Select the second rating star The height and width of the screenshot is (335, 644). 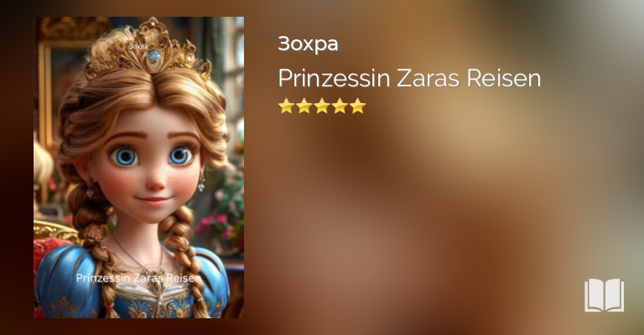(x=304, y=106)
